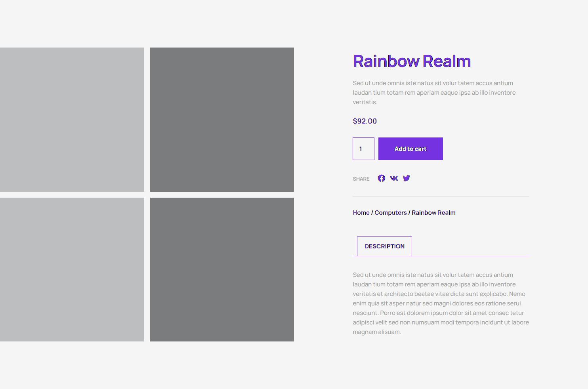Viewport: 588px width, 389px height.
Task: Open the bottom-right product gallery image
Action: pyautogui.click(x=222, y=269)
